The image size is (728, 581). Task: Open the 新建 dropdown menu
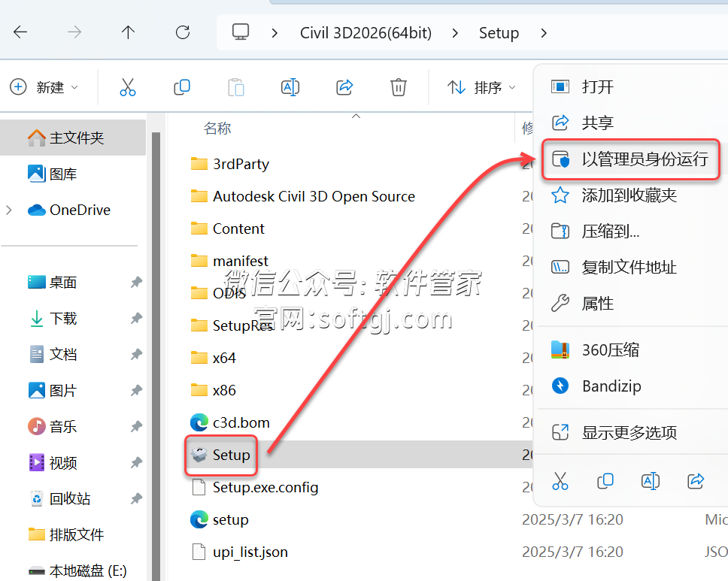pos(44,86)
